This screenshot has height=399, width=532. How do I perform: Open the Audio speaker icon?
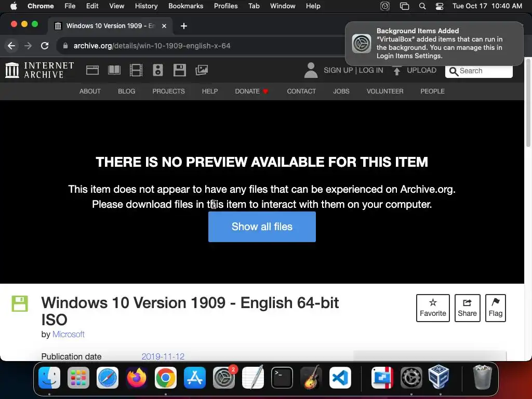pyautogui.click(x=158, y=70)
